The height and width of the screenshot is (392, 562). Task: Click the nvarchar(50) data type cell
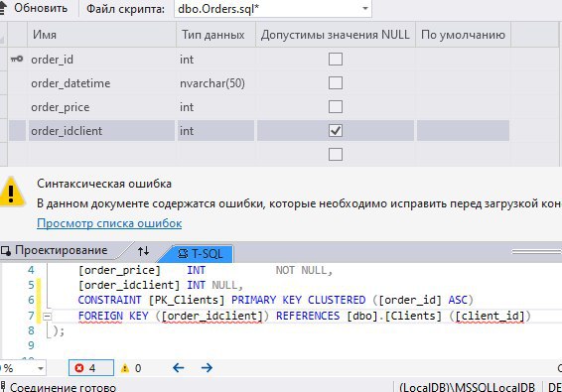(215, 83)
